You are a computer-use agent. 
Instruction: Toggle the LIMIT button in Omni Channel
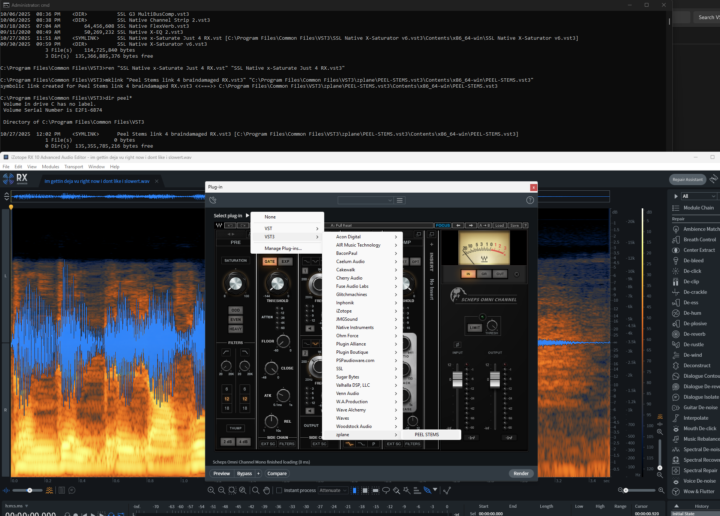click(x=474, y=327)
